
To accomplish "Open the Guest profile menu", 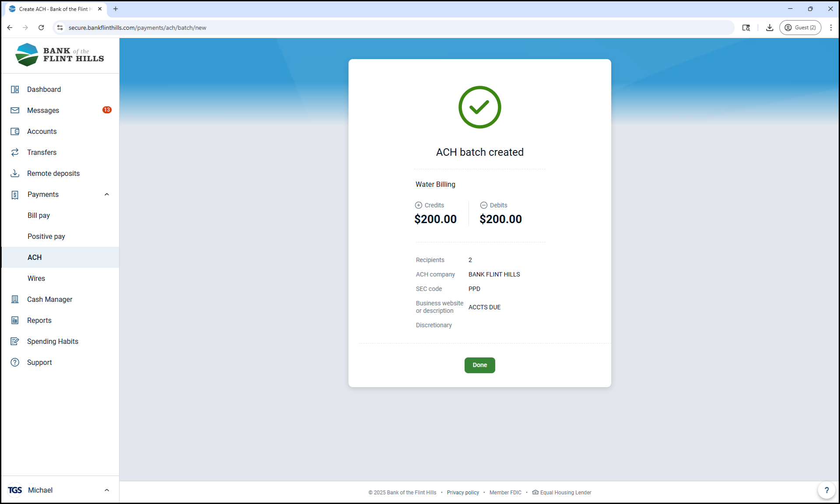I will [800, 28].
